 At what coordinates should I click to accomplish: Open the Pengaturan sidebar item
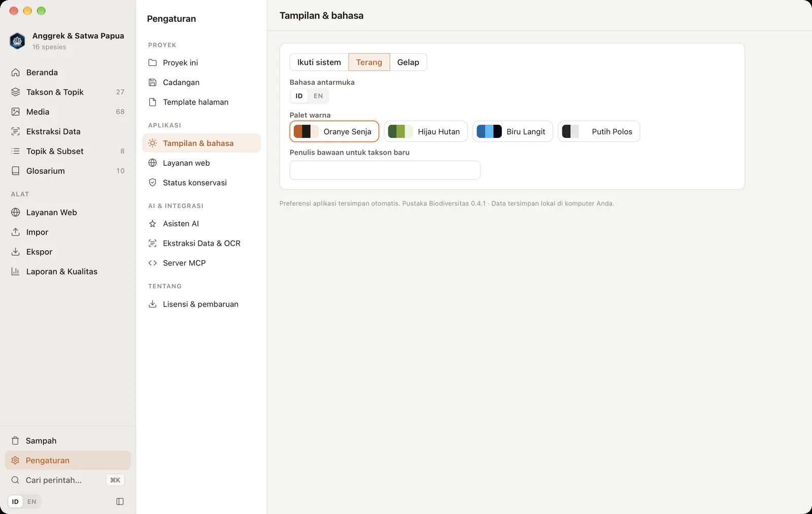[68, 461]
